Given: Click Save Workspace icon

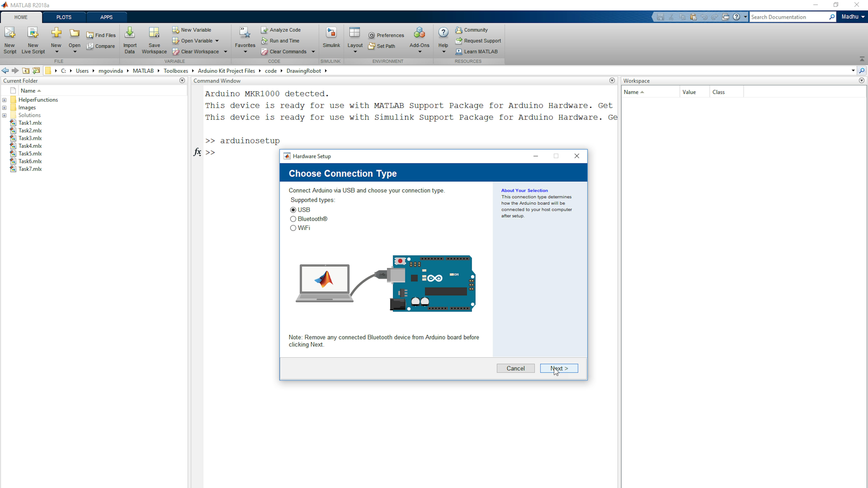Looking at the screenshot, I should tap(154, 33).
